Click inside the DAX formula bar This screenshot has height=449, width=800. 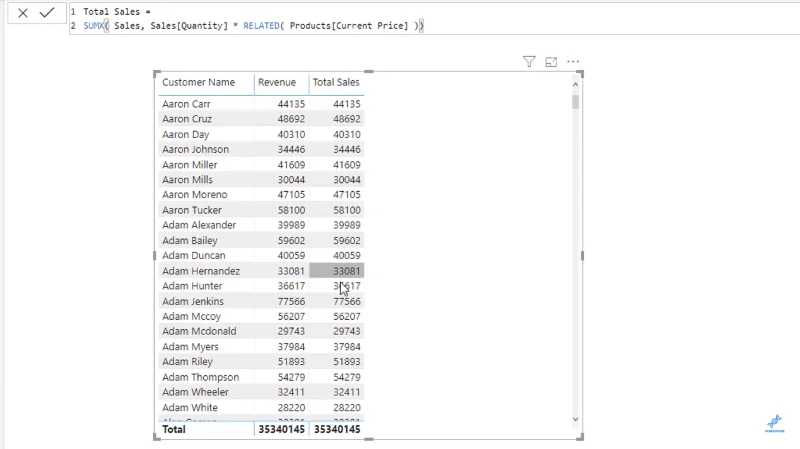tap(434, 19)
